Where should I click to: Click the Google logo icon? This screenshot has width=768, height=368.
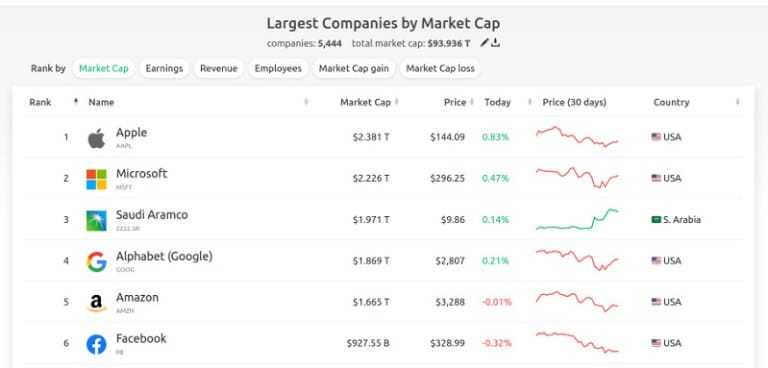(x=96, y=262)
